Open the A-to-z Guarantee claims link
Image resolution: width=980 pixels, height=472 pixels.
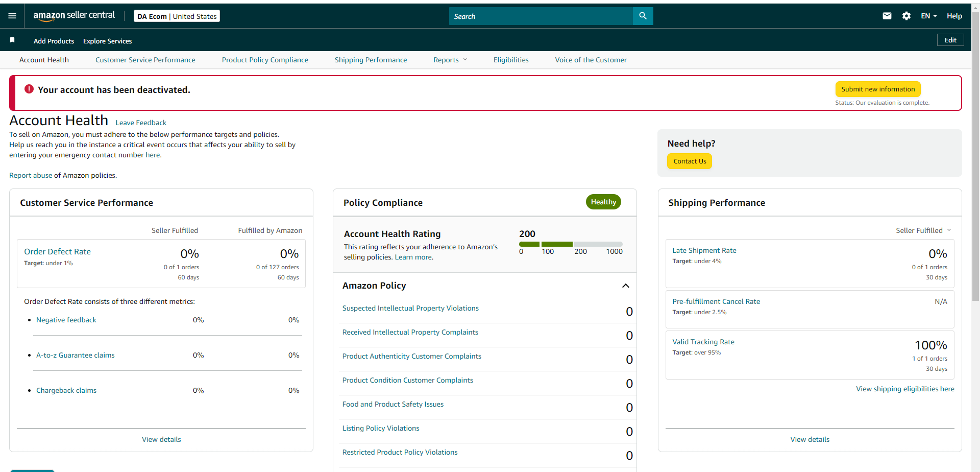point(76,355)
